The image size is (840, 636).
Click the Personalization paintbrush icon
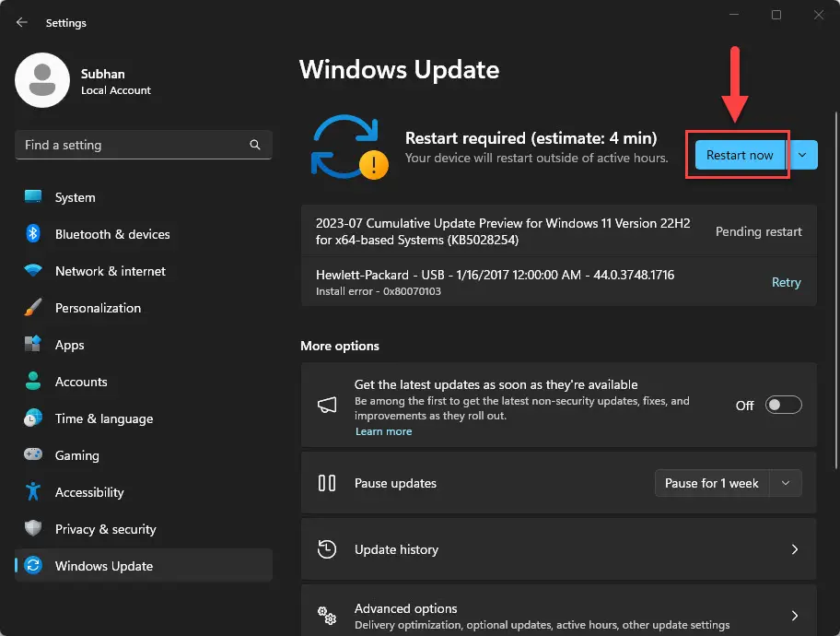(33, 308)
